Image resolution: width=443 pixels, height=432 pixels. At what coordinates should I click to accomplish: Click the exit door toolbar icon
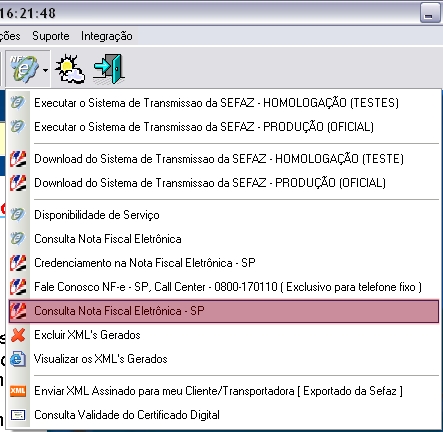[x=109, y=69]
